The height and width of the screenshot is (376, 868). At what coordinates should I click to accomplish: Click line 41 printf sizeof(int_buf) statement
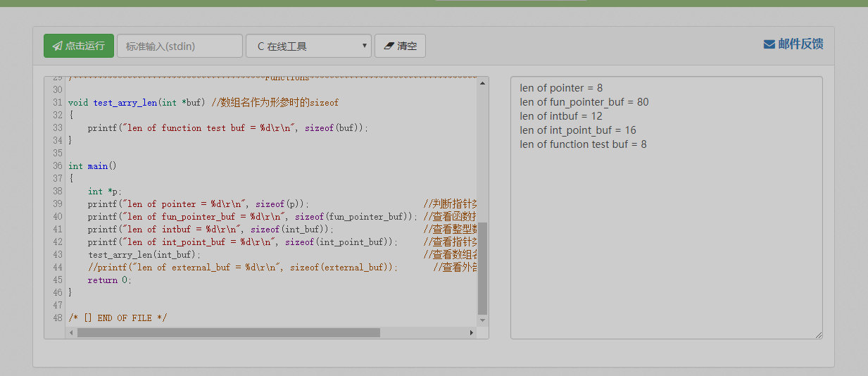[x=211, y=229]
